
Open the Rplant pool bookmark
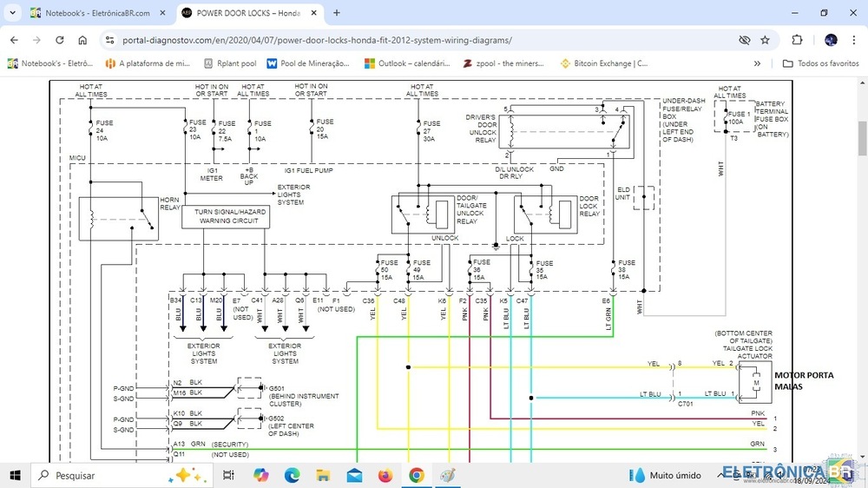[x=230, y=63]
